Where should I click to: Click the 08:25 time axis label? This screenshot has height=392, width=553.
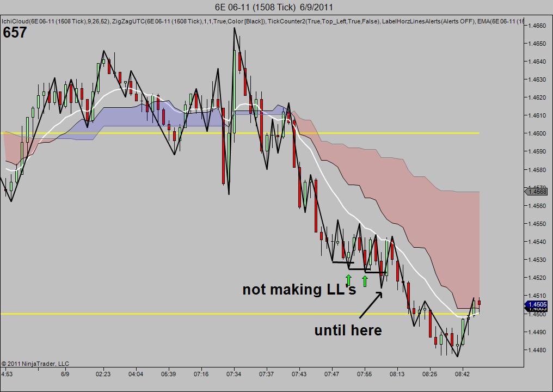(429, 374)
